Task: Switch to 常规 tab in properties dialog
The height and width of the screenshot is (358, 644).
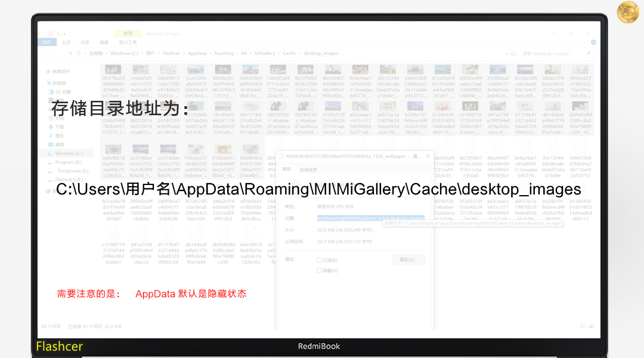Action: (286, 169)
